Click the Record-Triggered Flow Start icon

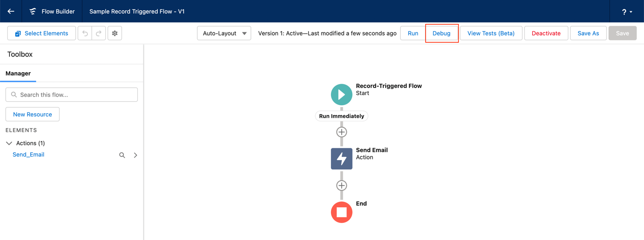[x=341, y=94]
